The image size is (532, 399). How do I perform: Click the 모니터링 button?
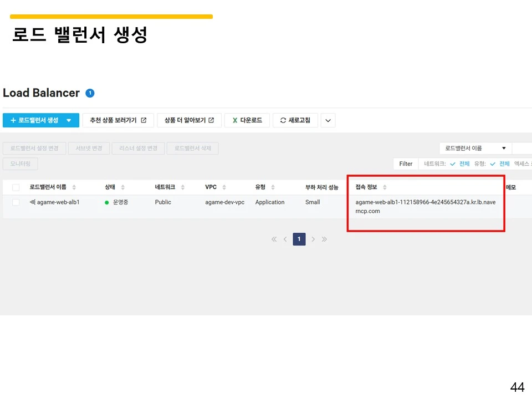point(20,163)
